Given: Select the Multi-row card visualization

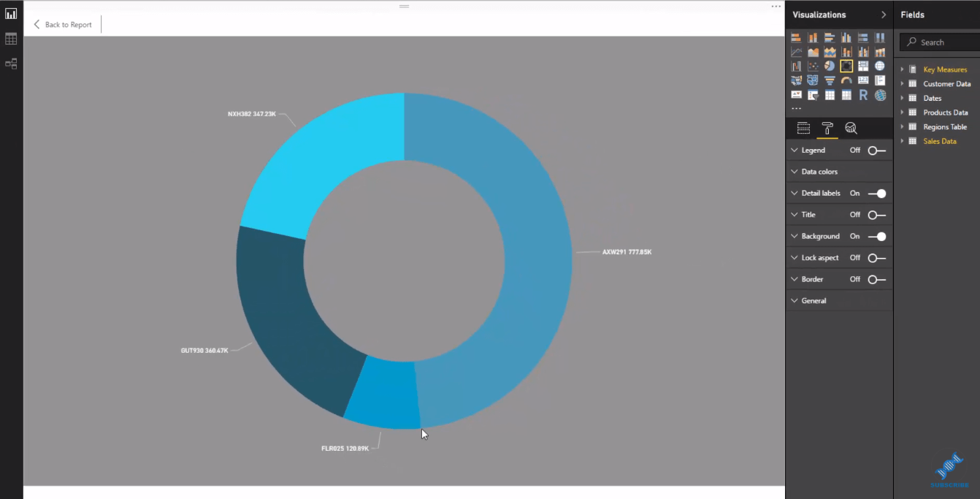Looking at the screenshot, I should [880, 80].
